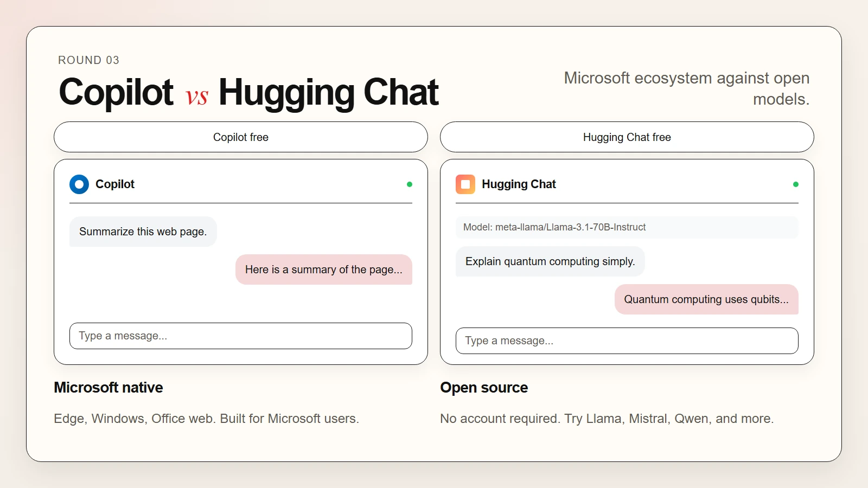Screen dimensions: 868x488
Task: Focus the Copilot Type a message field
Action: 241,336
